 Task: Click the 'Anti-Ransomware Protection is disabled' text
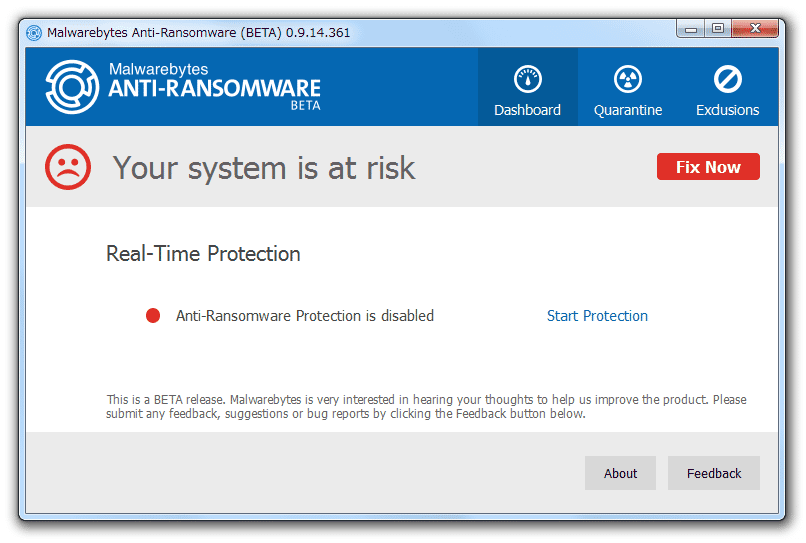click(x=305, y=316)
